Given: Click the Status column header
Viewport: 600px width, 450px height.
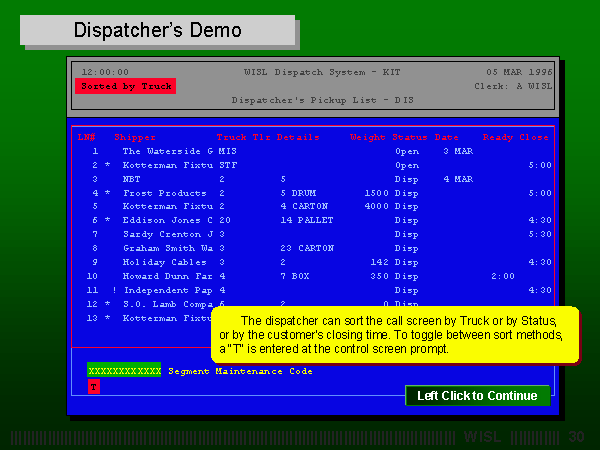Looking at the screenshot, I should (409, 137).
